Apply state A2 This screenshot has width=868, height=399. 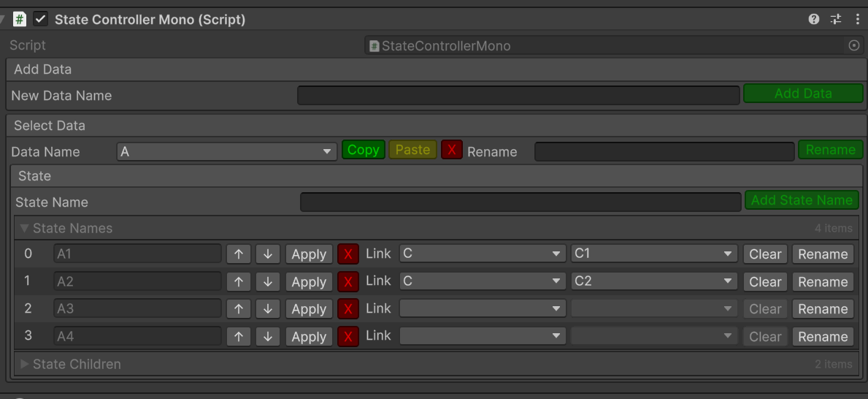coord(309,281)
